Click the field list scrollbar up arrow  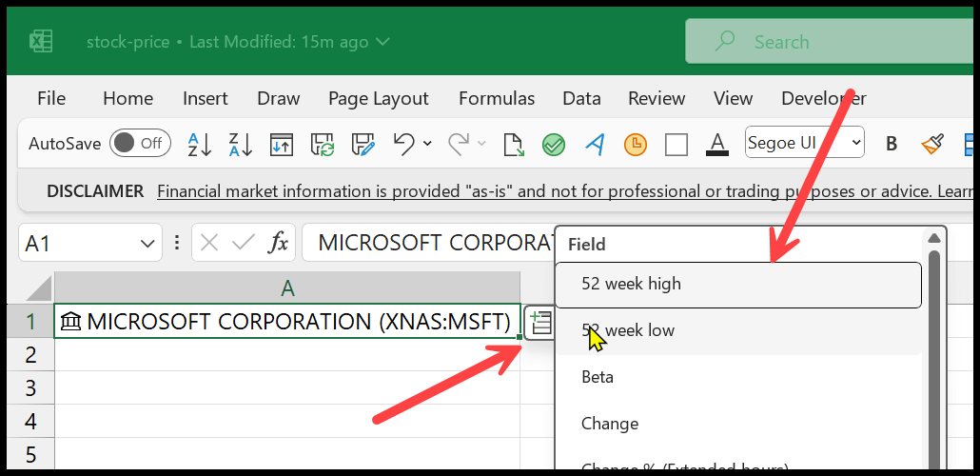pos(934,238)
